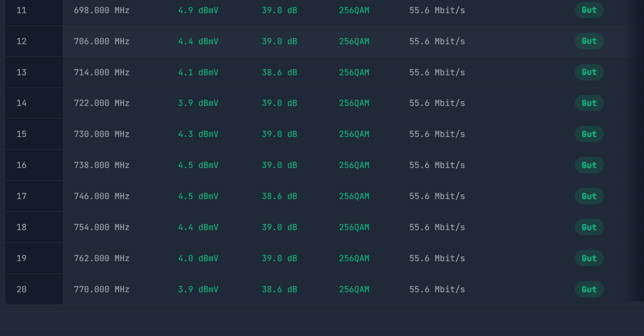Viewport: 644px width, 336px height.
Task: Click the 4.3 dBmV power level value
Action: point(198,134)
